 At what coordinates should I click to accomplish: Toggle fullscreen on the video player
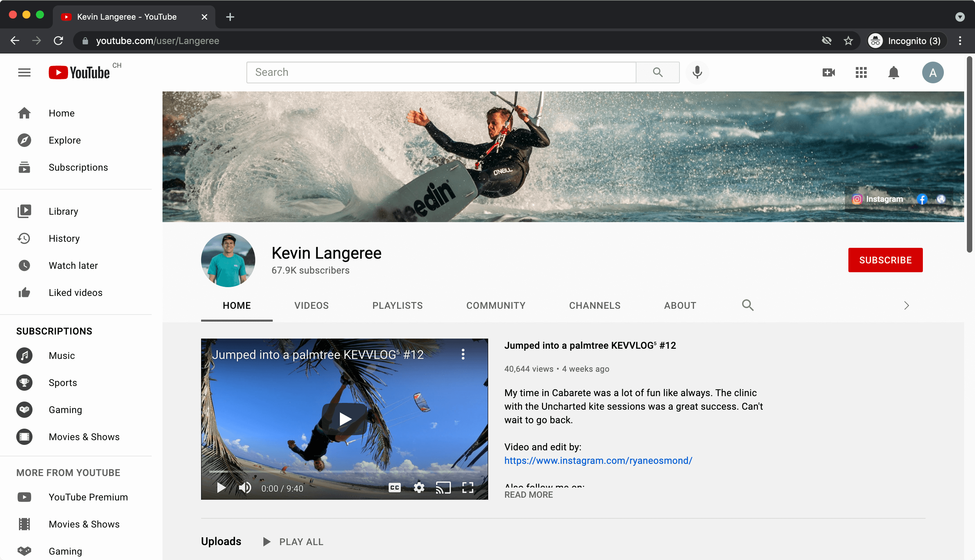[x=468, y=488]
